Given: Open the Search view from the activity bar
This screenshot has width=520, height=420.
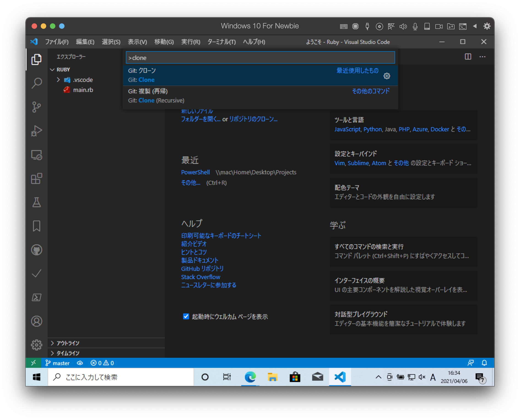Looking at the screenshot, I should pyautogui.click(x=37, y=83).
